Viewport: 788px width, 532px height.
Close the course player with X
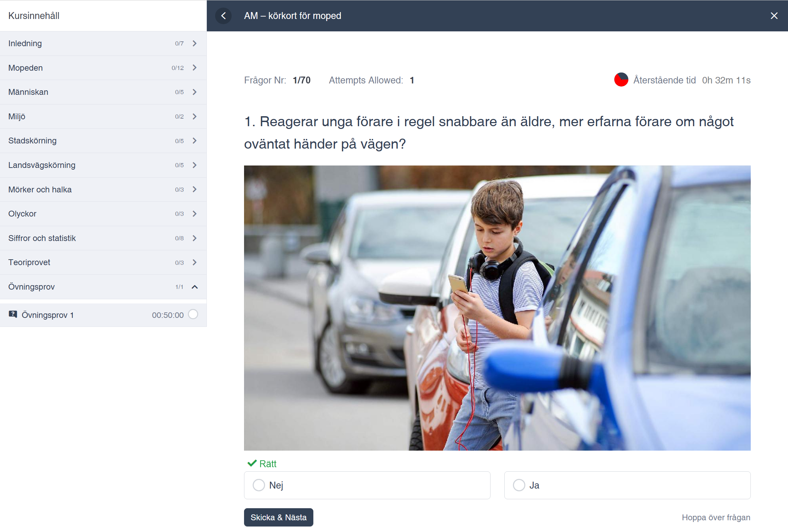(x=774, y=16)
